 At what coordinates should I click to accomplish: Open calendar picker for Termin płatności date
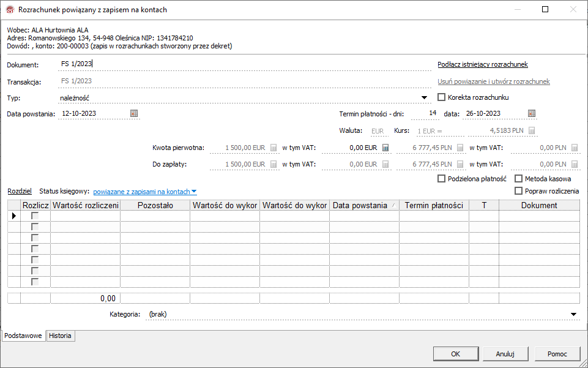[531, 113]
